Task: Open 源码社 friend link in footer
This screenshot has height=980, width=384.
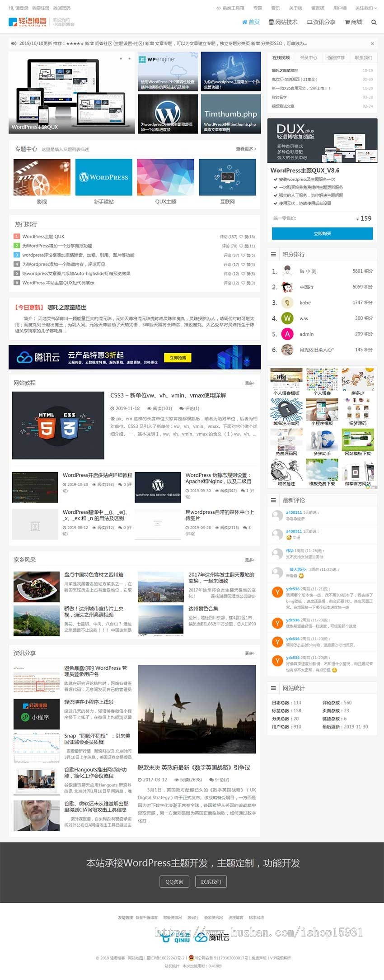Action: [x=193, y=918]
